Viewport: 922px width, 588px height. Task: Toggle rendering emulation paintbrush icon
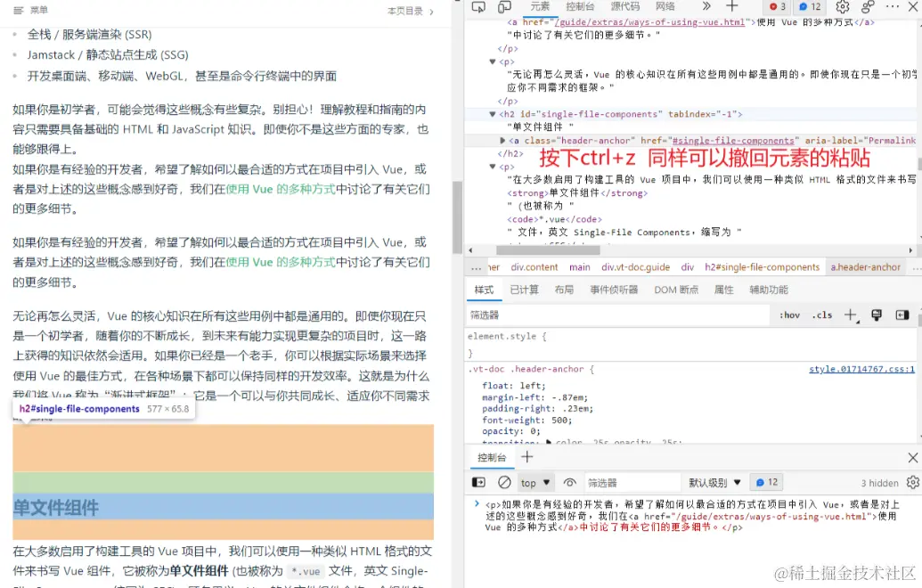877,315
